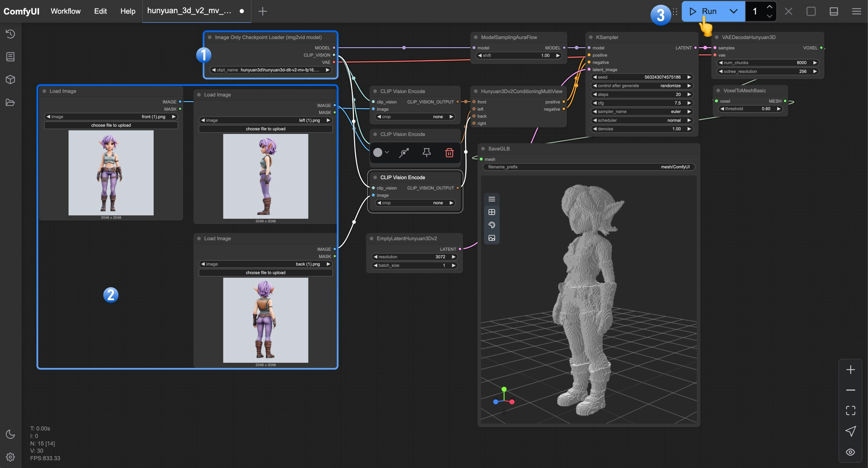
Task: Pin the CLIP Vision Encode node
Action: coord(426,152)
